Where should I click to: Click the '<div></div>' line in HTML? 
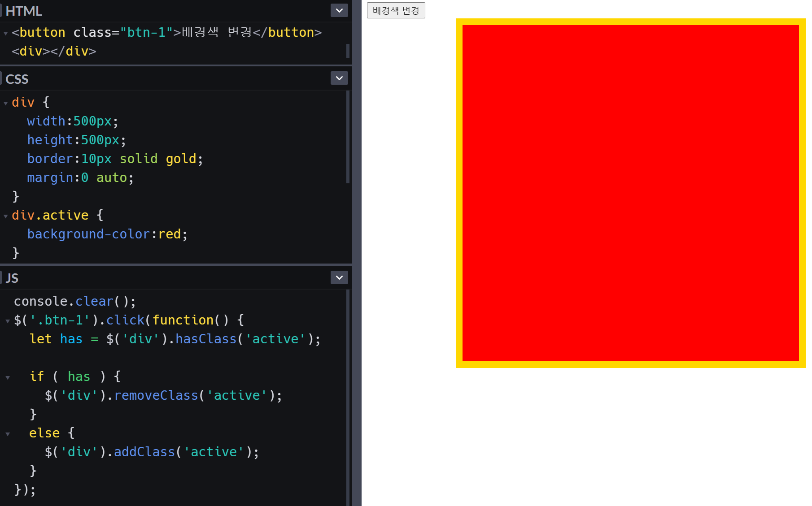(x=54, y=51)
